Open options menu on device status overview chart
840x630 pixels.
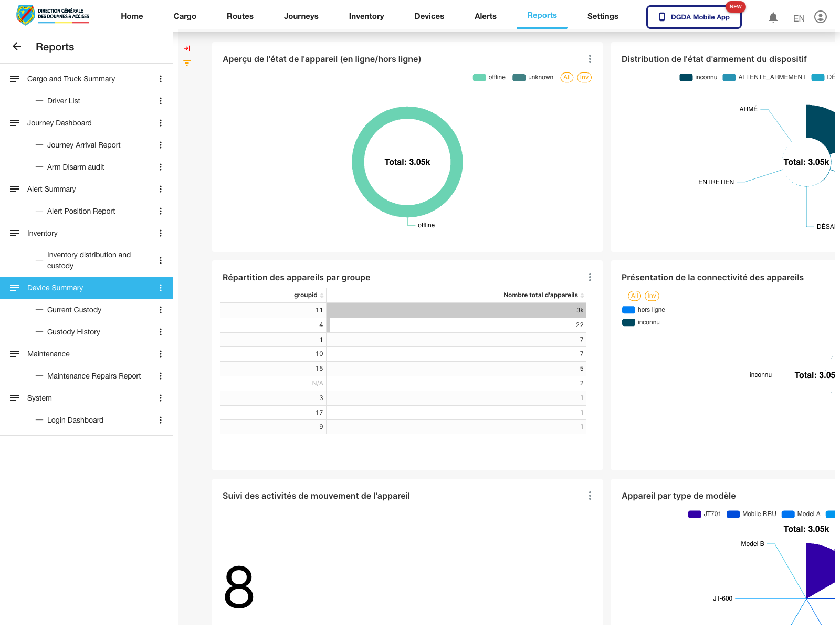[590, 59]
